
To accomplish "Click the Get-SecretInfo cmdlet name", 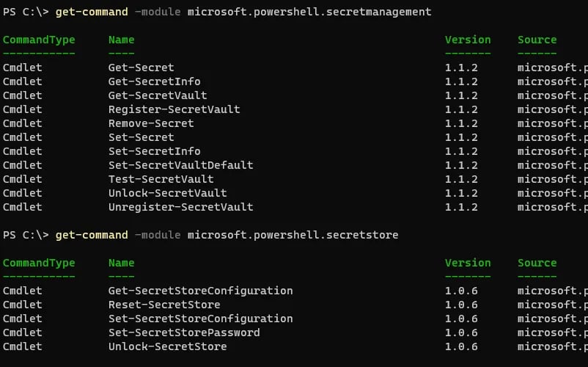I will (x=154, y=81).
